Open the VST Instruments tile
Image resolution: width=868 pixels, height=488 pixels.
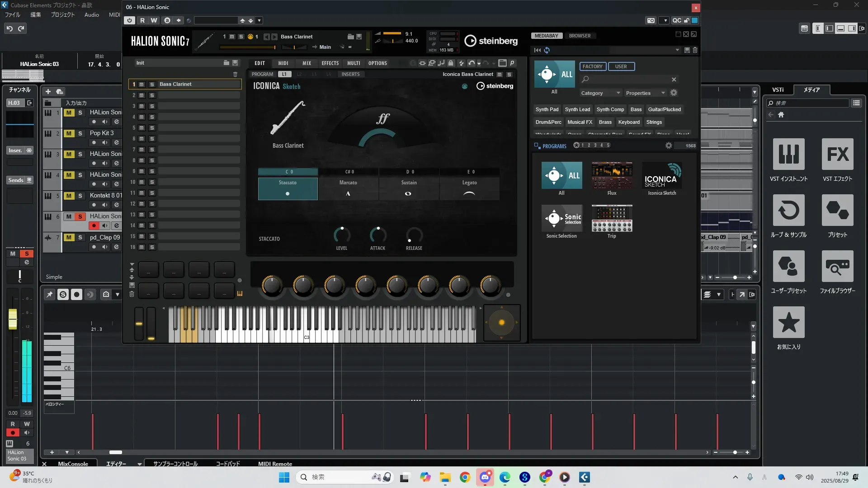point(788,155)
